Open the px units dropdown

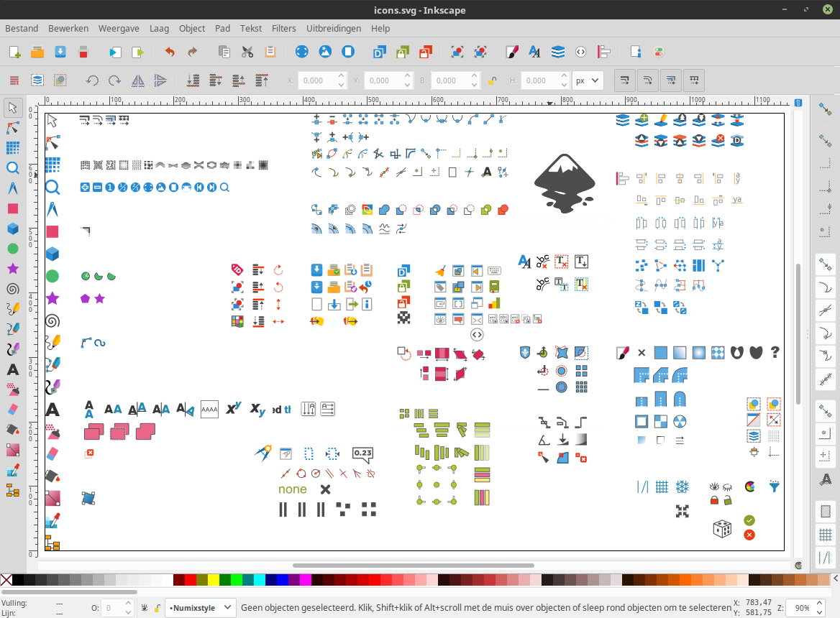click(588, 80)
